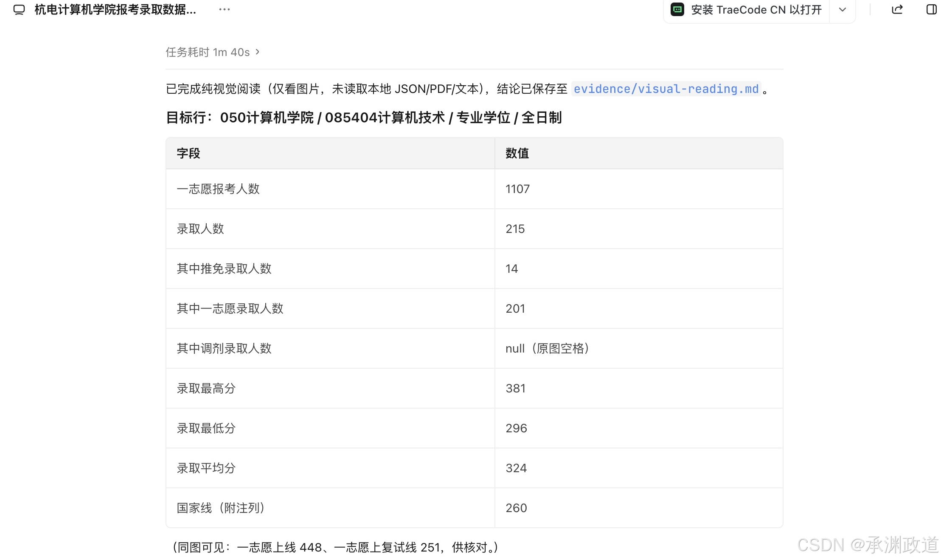Click the value 14
Viewport: 941px width, 560px height.
(x=511, y=269)
